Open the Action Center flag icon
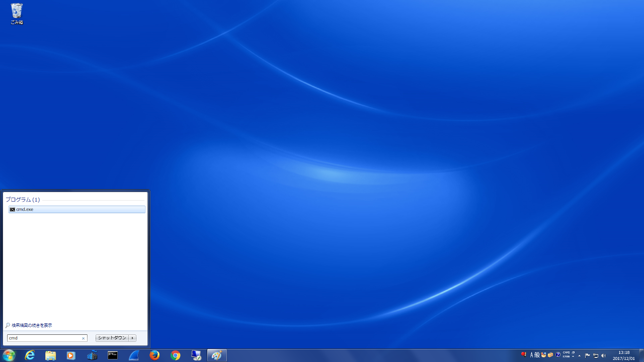 point(587,355)
